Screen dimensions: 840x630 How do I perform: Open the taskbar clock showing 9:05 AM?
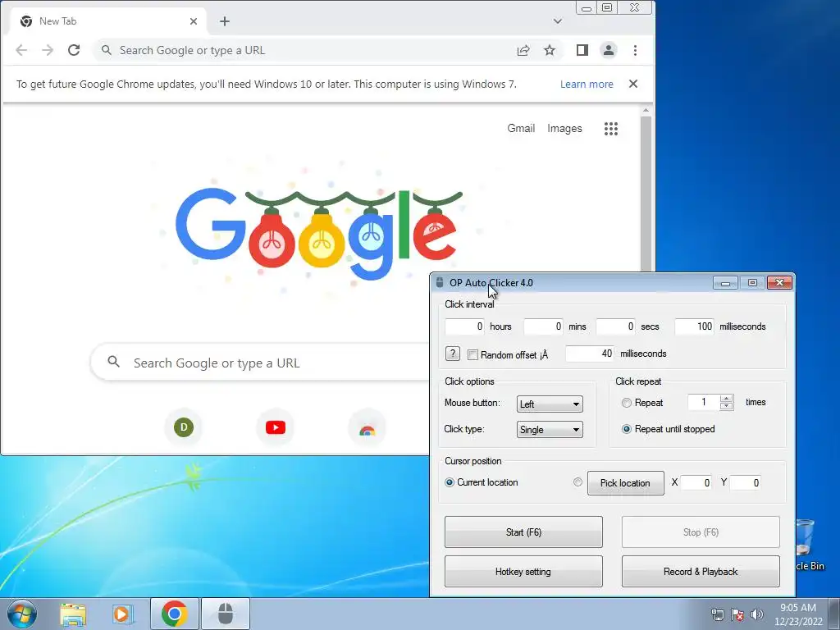[x=798, y=614]
